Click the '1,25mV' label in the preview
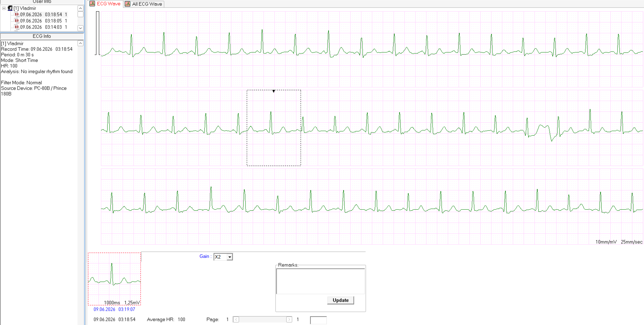This screenshot has height=325, width=644. point(132,302)
